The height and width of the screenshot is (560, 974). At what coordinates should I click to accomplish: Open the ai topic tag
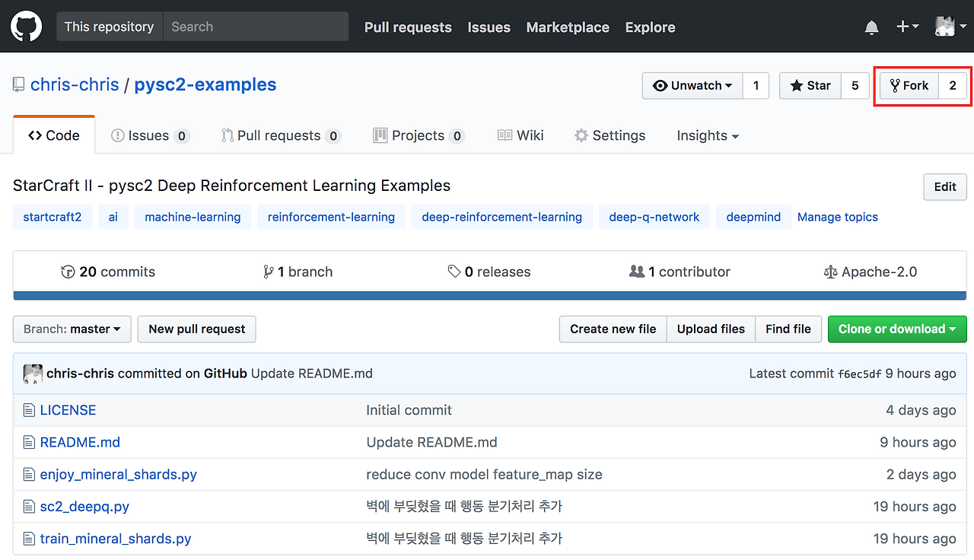(x=113, y=217)
